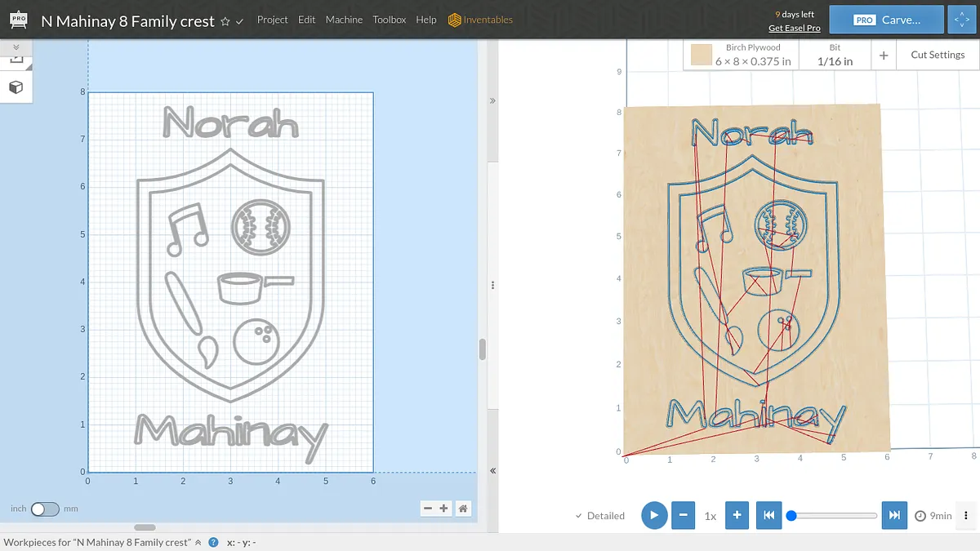Rewind simulation to the beginning
This screenshot has height=551, width=980.
768,515
